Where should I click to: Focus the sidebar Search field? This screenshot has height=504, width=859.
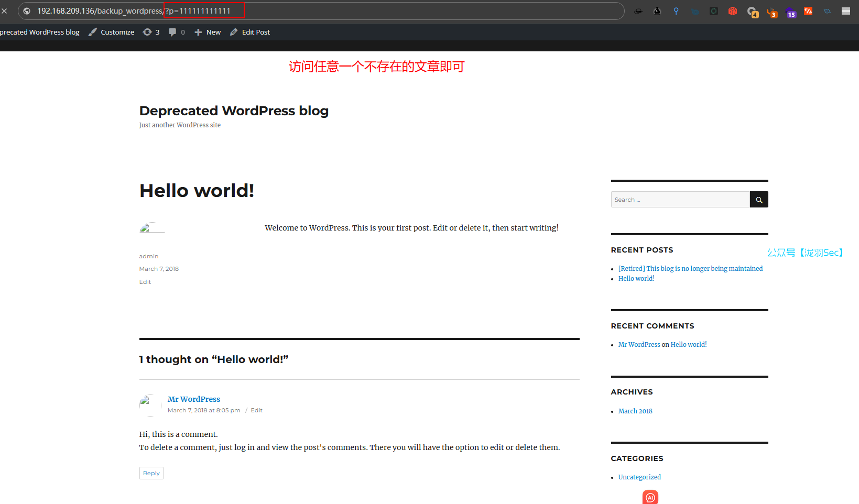(680, 200)
